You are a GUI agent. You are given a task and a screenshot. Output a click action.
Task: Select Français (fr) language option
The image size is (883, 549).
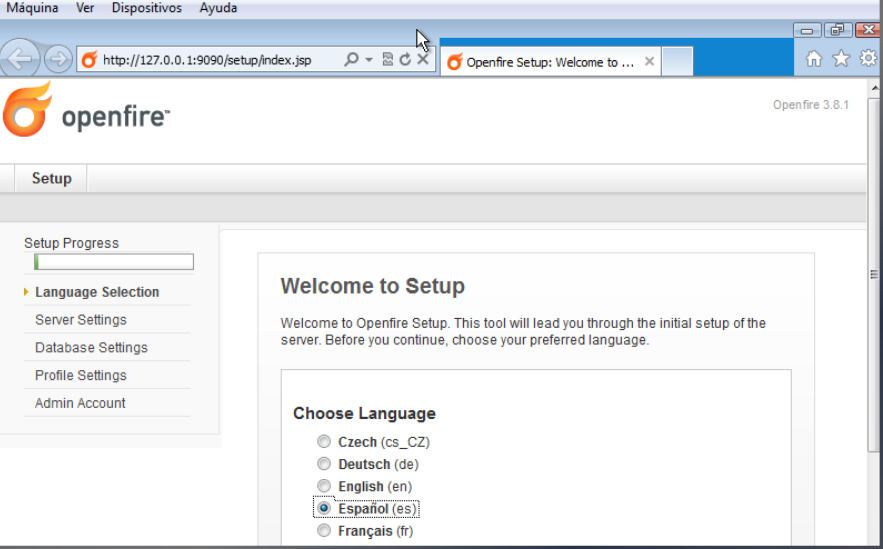[x=323, y=531]
